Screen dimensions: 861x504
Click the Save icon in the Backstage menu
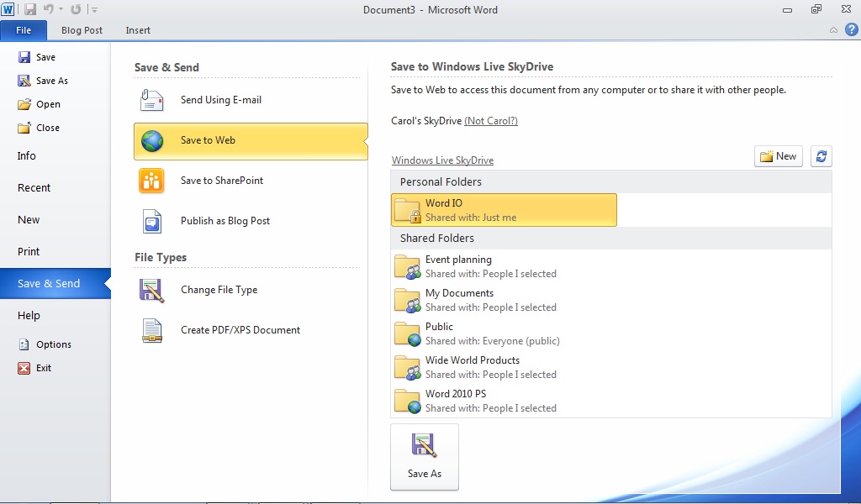[24, 57]
